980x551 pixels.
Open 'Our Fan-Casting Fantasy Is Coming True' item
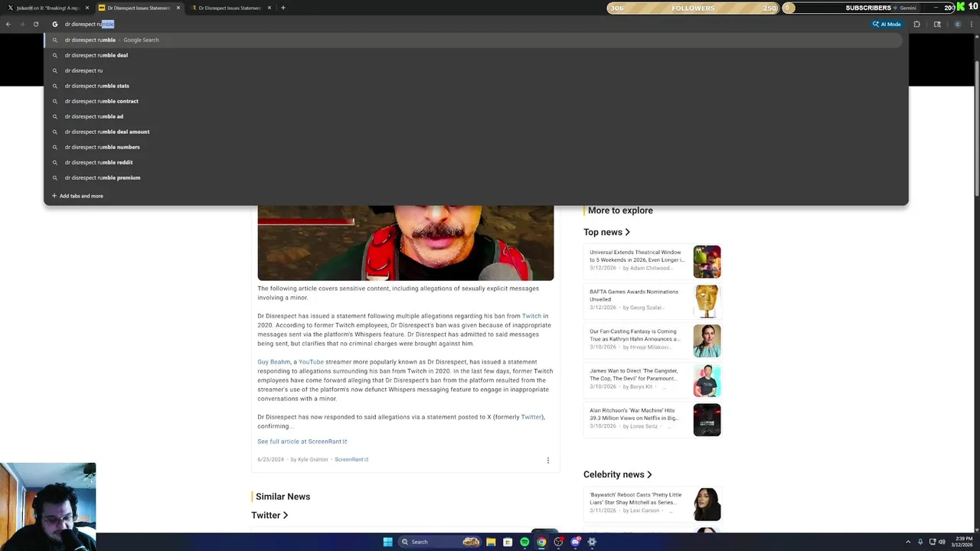click(x=652, y=340)
